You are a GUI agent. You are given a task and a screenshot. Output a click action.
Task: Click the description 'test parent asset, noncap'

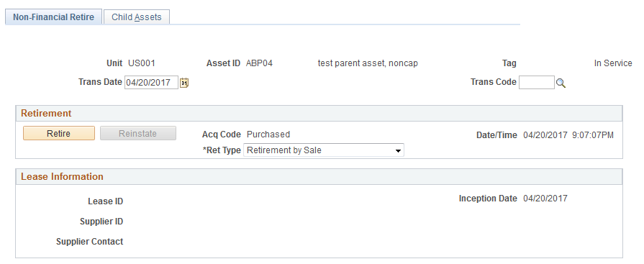click(368, 63)
